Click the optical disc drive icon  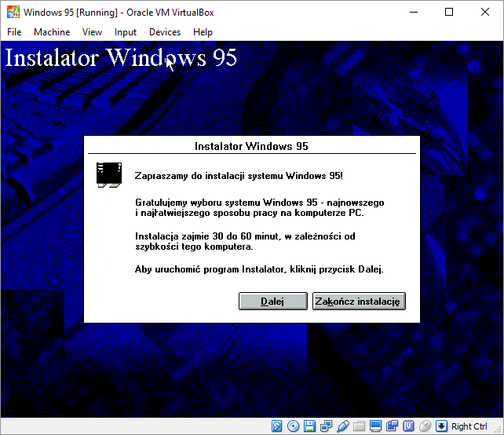[x=293, y=426]
